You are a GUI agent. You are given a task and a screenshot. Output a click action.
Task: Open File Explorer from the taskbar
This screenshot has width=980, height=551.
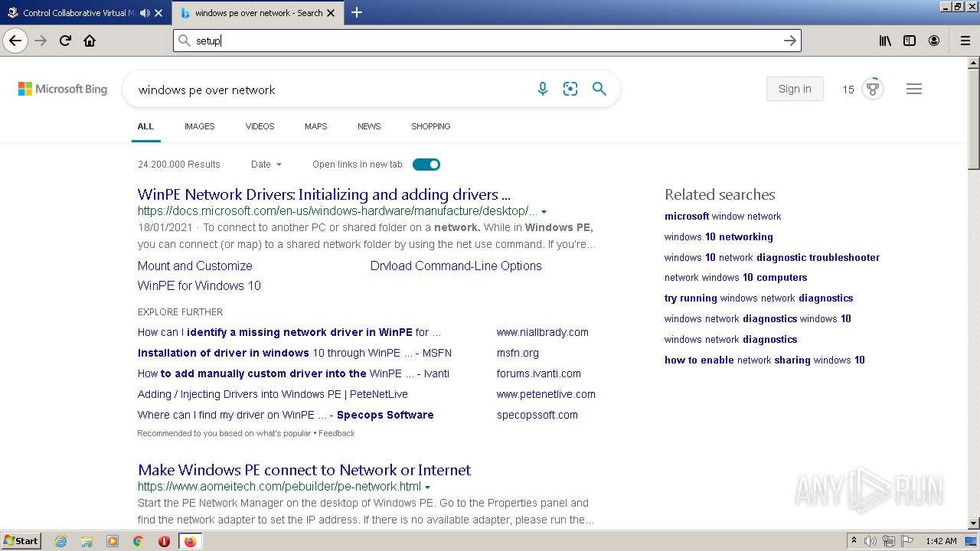(87, 541)
